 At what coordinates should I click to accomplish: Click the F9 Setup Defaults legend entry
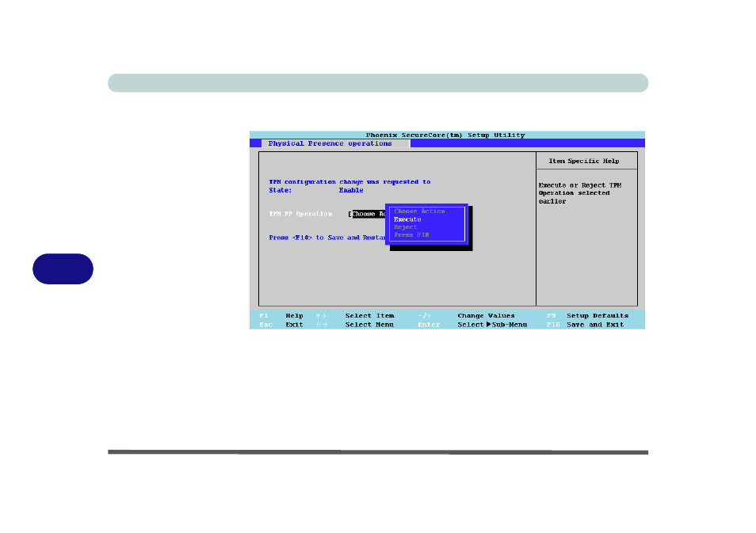point(587,316)
